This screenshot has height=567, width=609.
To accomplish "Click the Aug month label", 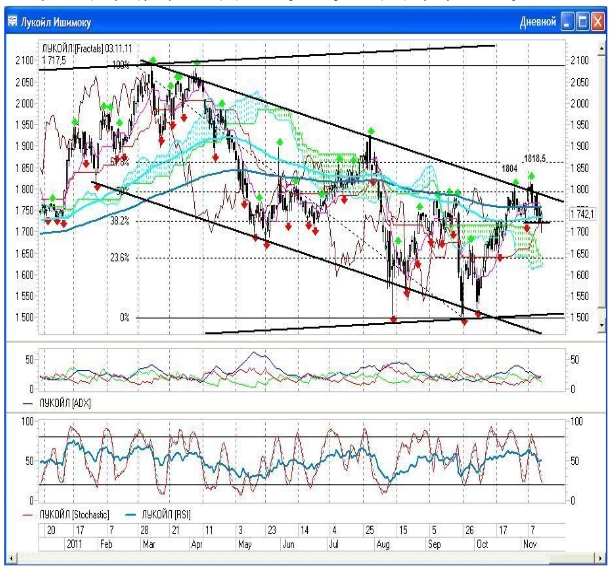I will [x=383, y=543].
